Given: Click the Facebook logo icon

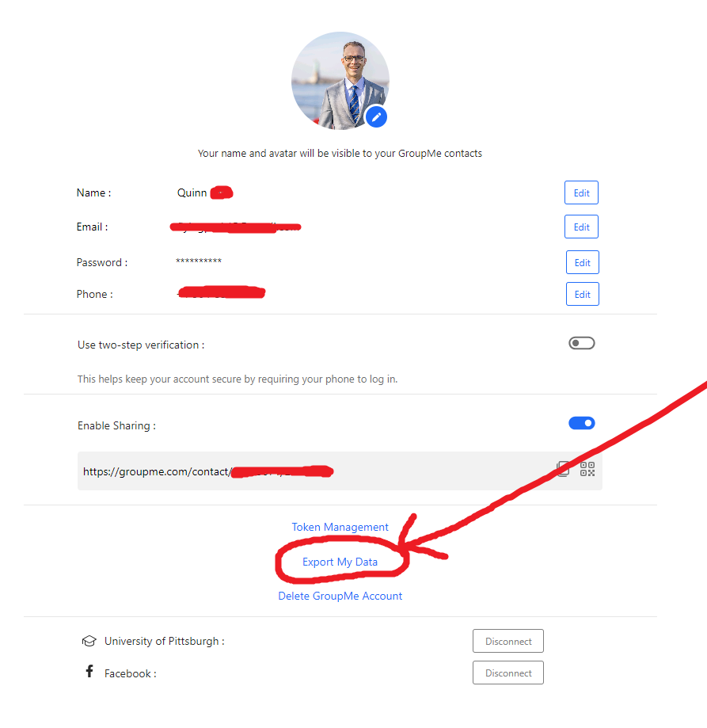Looking at the screenshot, I should [89, 671].
